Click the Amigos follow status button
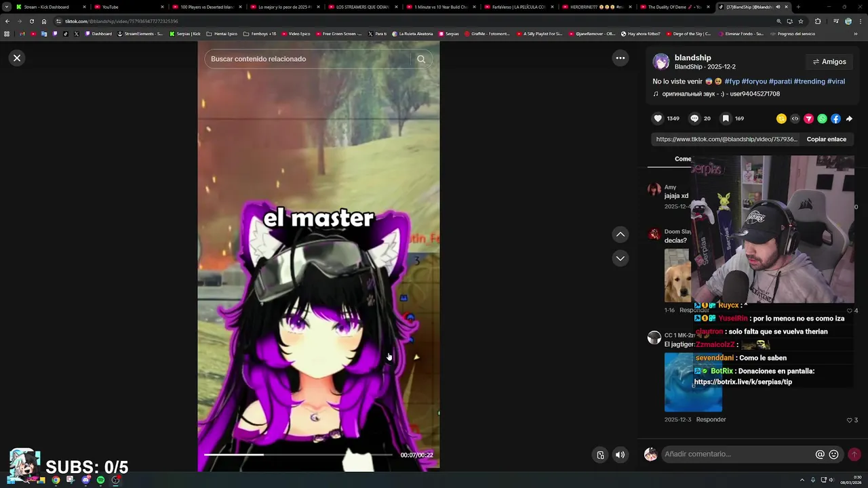The width and height of the screenshot is (868, 488). point(829,62)
